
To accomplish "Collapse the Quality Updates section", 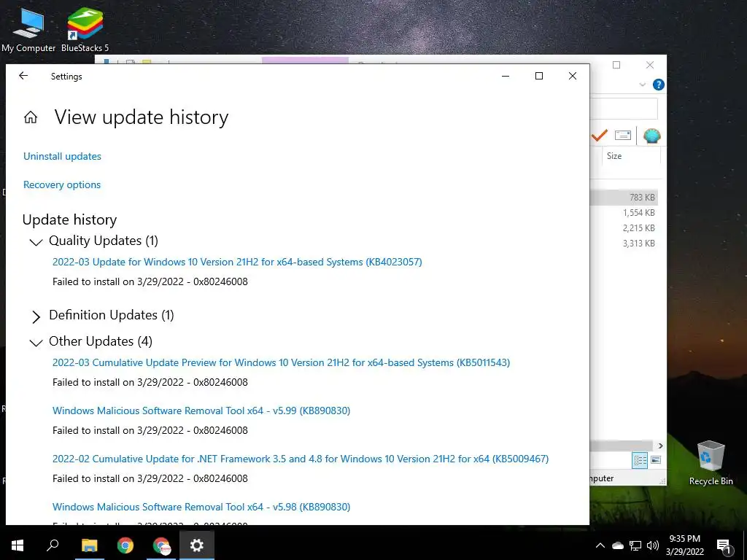I will 36,242.
